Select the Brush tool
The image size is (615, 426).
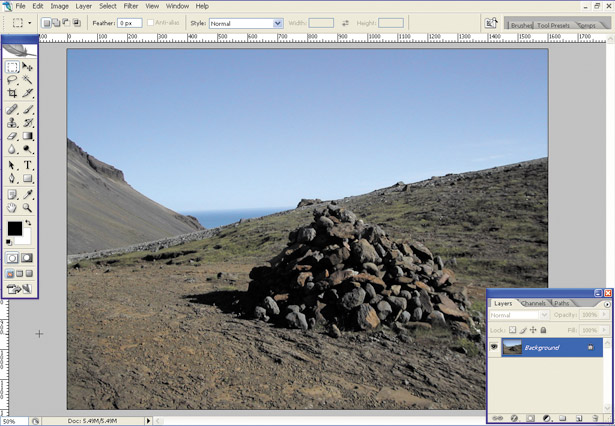[x=27, y=109]
